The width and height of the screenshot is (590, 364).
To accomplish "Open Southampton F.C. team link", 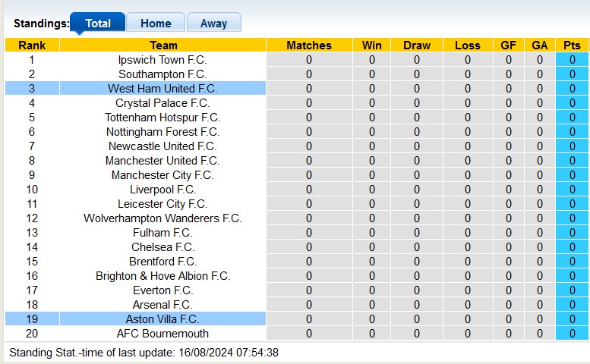I will 162,74.
